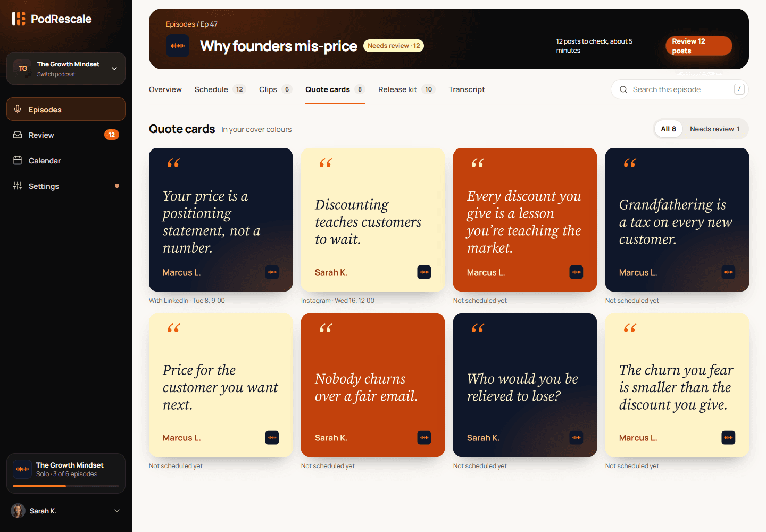Open Review in the sidebar
Screen dimensions: 766x532
coord(66,135)
